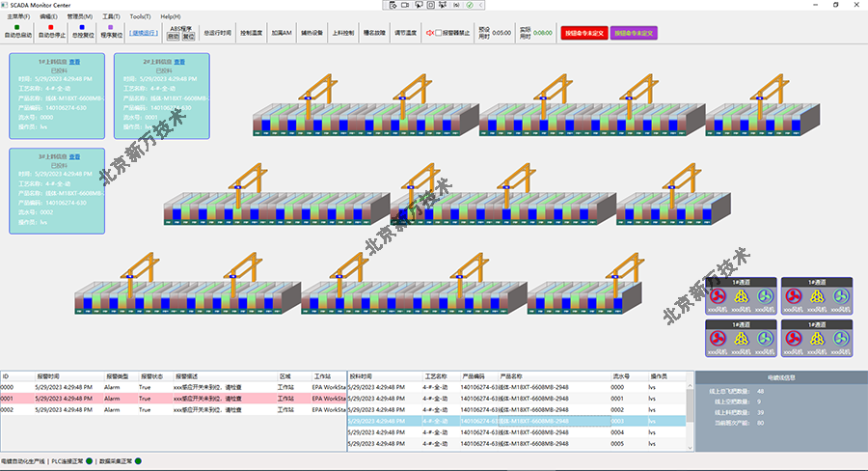868x471 pixels.
Task: Toggle the 报警器禁止 checkbox
Action: pos(439,33)
